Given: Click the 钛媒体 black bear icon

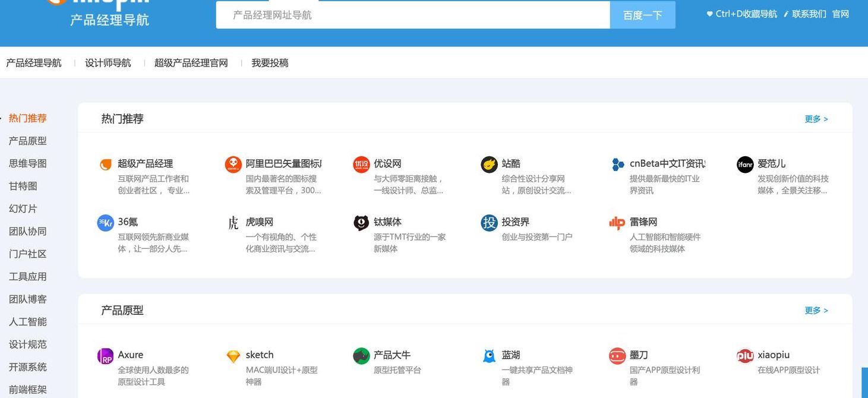Looking at the screenshot, I should (x=361, y=223).
